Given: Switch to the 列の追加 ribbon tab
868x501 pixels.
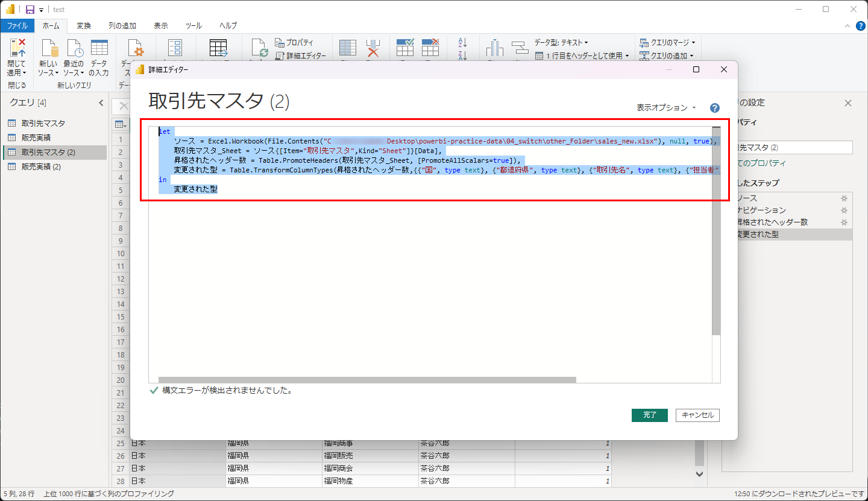Looking at the screenshot, I should pos(122,26).
